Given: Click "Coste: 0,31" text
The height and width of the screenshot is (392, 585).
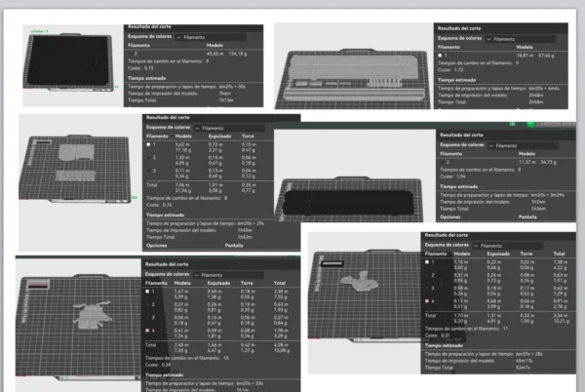Looking at the screenshot, I should tap(438, 335).
